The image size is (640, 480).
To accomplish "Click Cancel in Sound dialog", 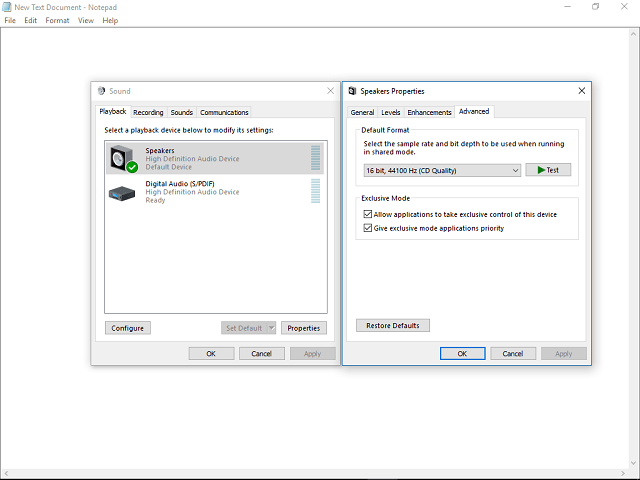I will pos(262,353).
